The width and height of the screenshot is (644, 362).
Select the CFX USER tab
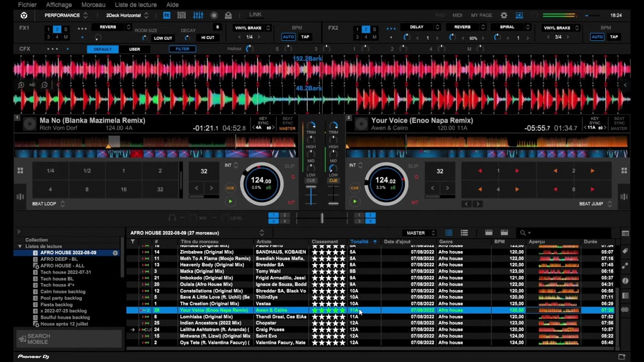134,49
